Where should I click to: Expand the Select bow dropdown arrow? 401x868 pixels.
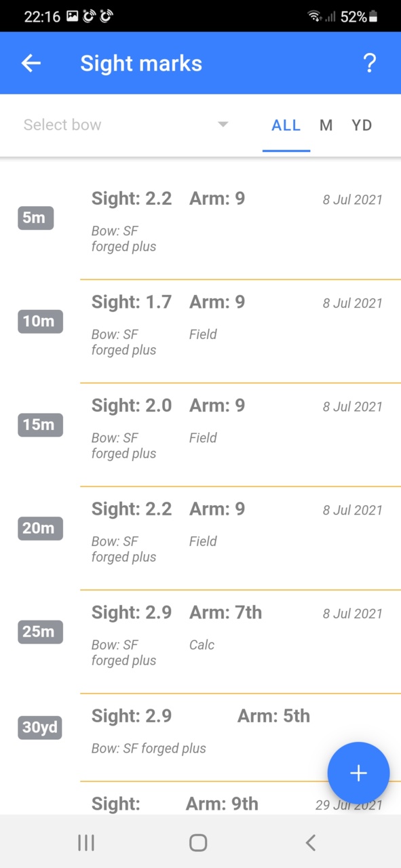click(223, 125)
